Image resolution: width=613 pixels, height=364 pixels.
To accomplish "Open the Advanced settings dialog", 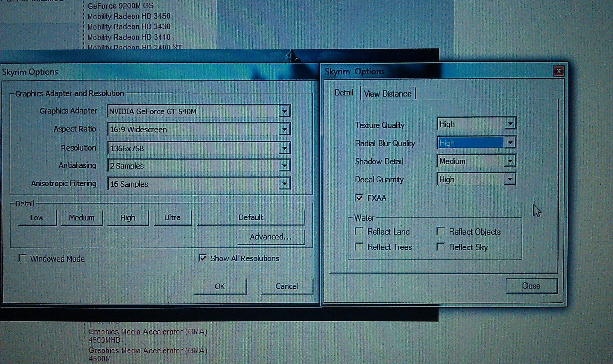I will pos(271,237).
